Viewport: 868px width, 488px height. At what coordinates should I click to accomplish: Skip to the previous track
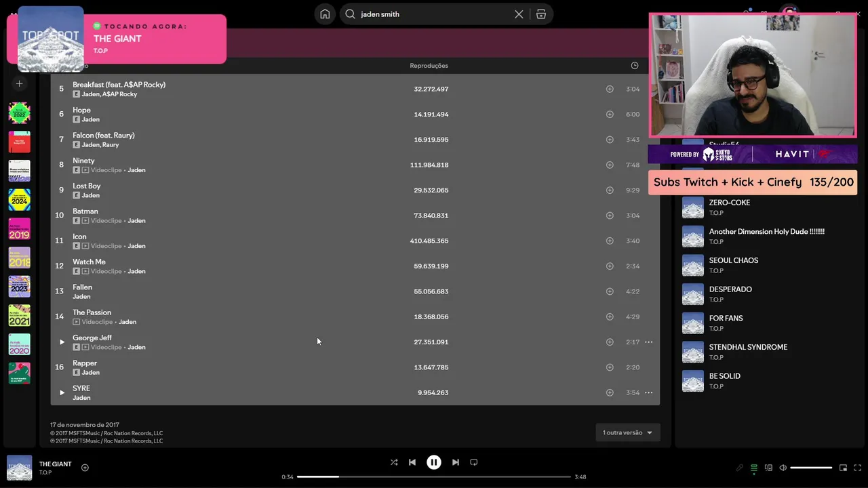tap(412, 462)
